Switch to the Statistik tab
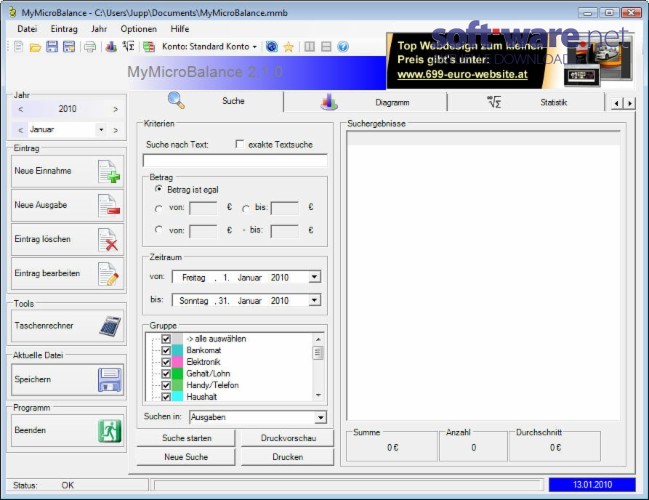649x500 pixels. pos(526,102)
